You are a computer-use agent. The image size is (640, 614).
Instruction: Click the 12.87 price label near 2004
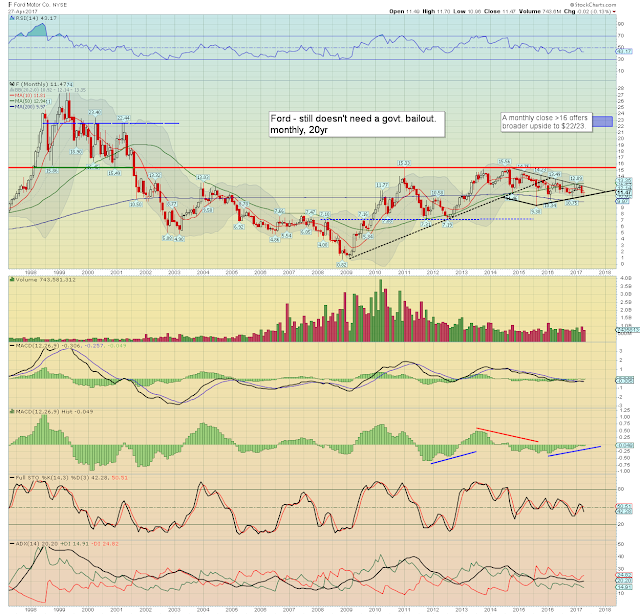click(x=203, y=177)
